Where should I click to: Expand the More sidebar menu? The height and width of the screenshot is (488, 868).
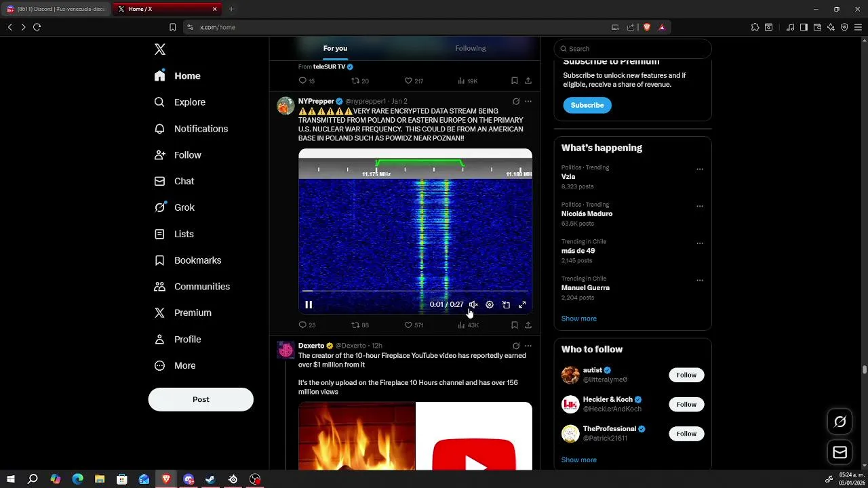(x=175, y=366)
